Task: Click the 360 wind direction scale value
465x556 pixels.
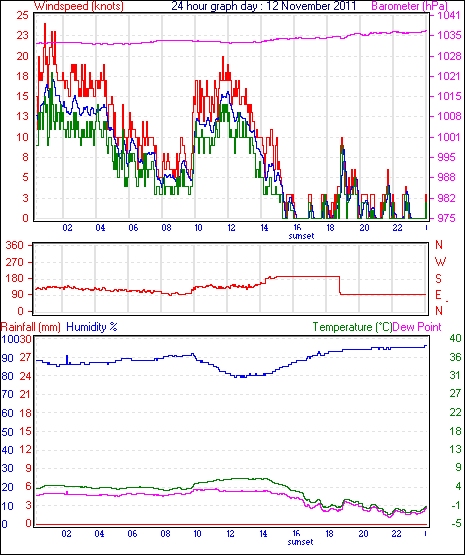Action: [x=15, y=245]
